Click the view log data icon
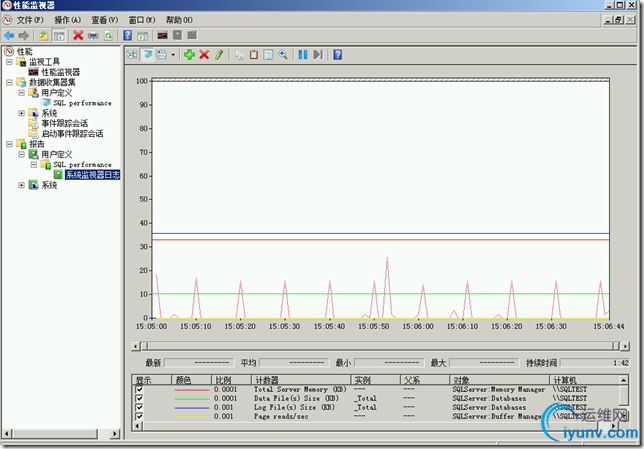The height and width of the screenshot is (449, 644). [x=147, y=55]
